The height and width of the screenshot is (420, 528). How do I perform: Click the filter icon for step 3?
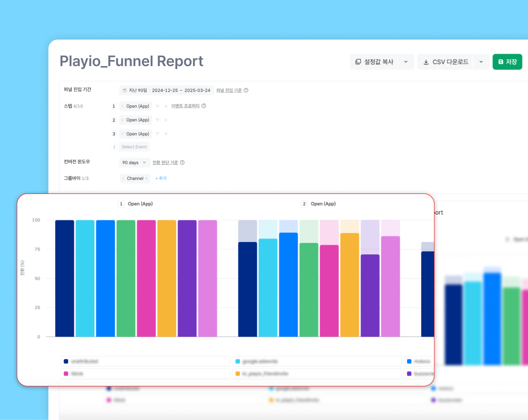157,134
